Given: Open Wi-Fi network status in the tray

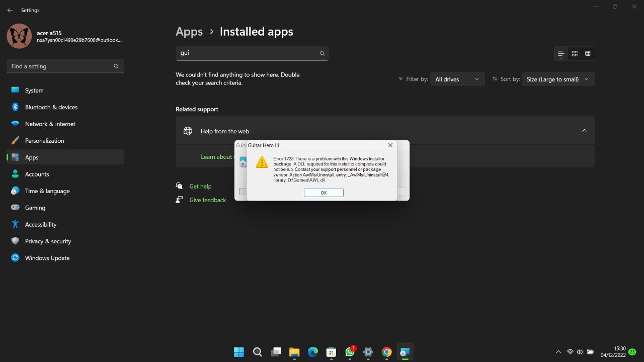Looking at the screenshot, I should (570, 352).
